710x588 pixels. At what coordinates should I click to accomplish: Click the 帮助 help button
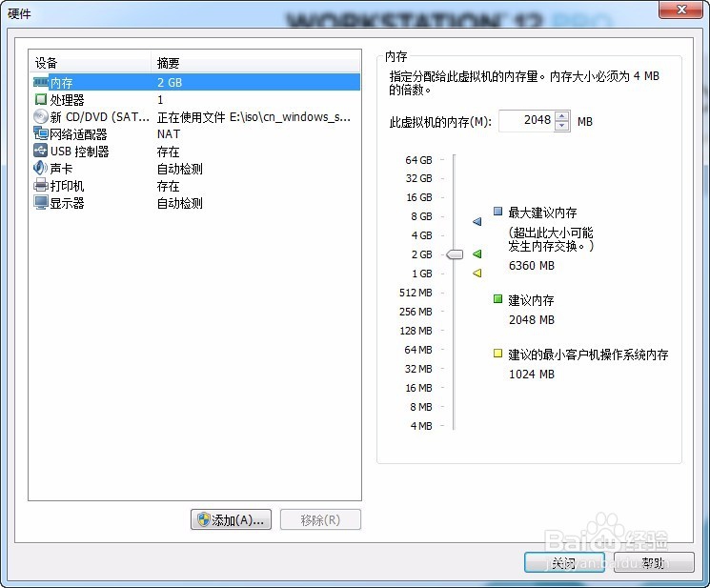654,562
